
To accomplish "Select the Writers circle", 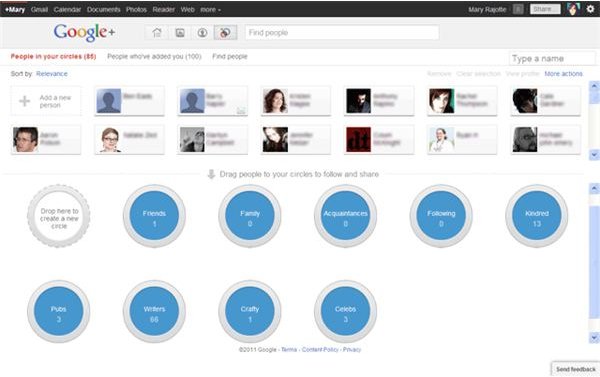I will click(x=154, y=312).
